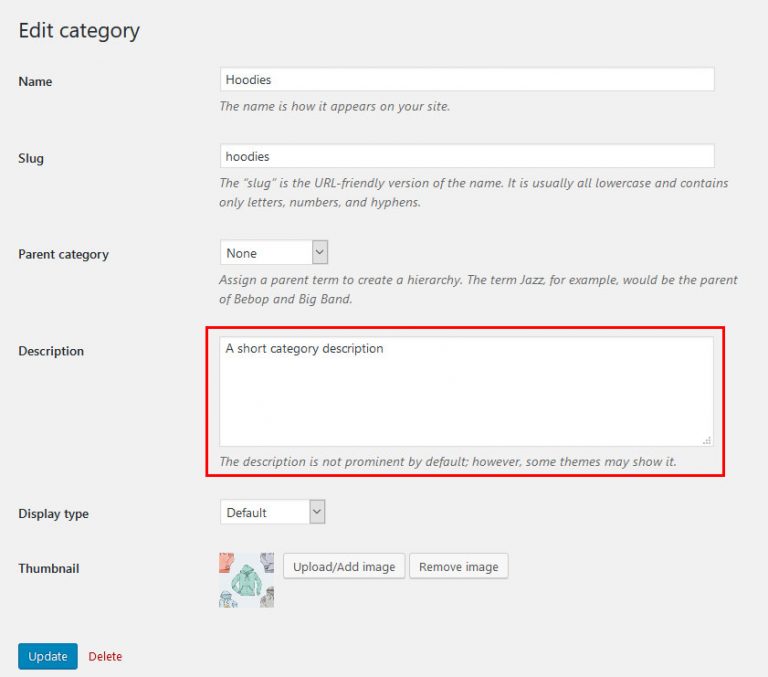Image resolution: width=768 pixels, height=677 pixels.
Task: Click the "Slug" field label
Action: click(x=31, y=158)
